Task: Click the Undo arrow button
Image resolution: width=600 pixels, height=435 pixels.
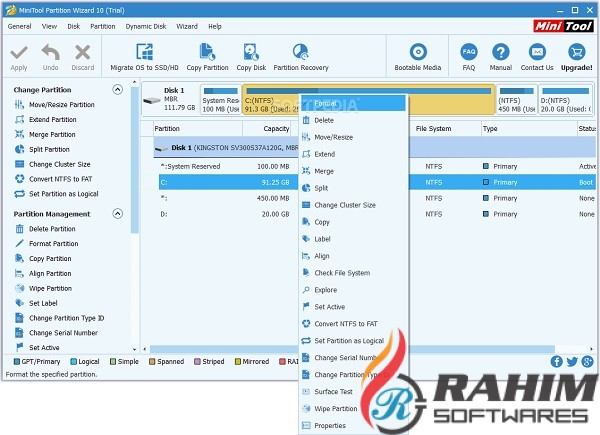Action: point(51,57)
